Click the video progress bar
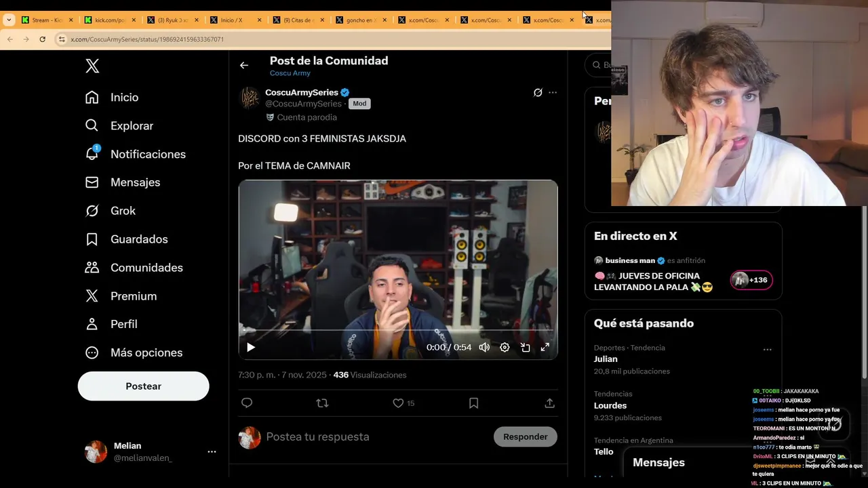 coord(398,330)
